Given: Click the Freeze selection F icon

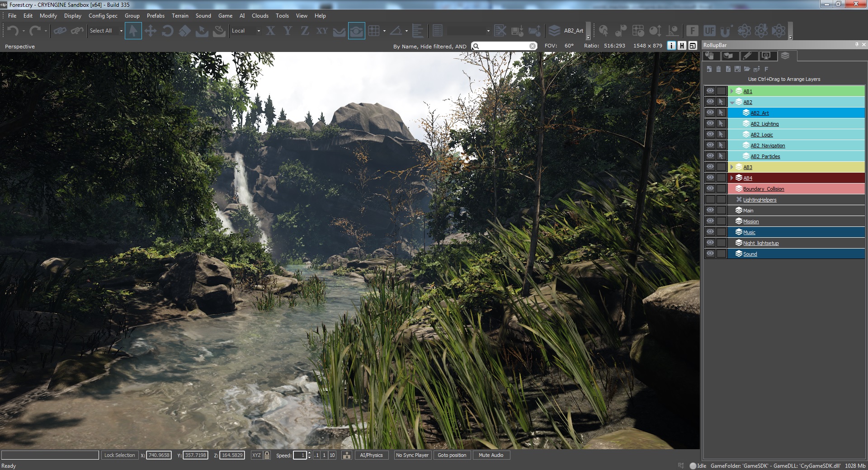Looking at the screenshot, I should click(692, 31).
